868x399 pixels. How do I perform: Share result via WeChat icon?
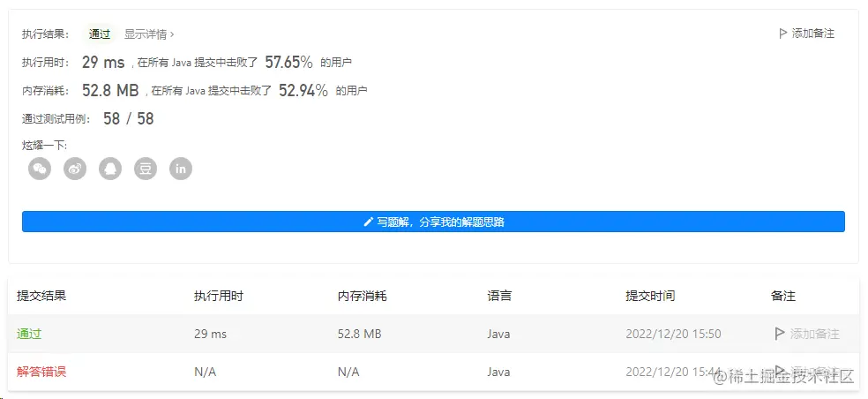pyautogui.click(x=40, y=169)
